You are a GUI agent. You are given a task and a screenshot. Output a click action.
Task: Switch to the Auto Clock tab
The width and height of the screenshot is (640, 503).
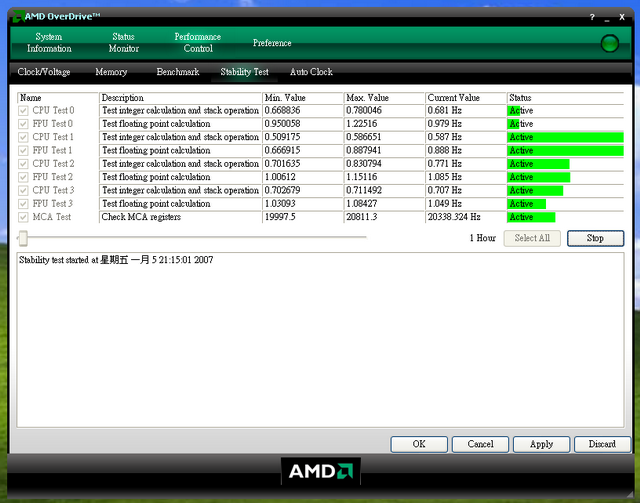311,72
